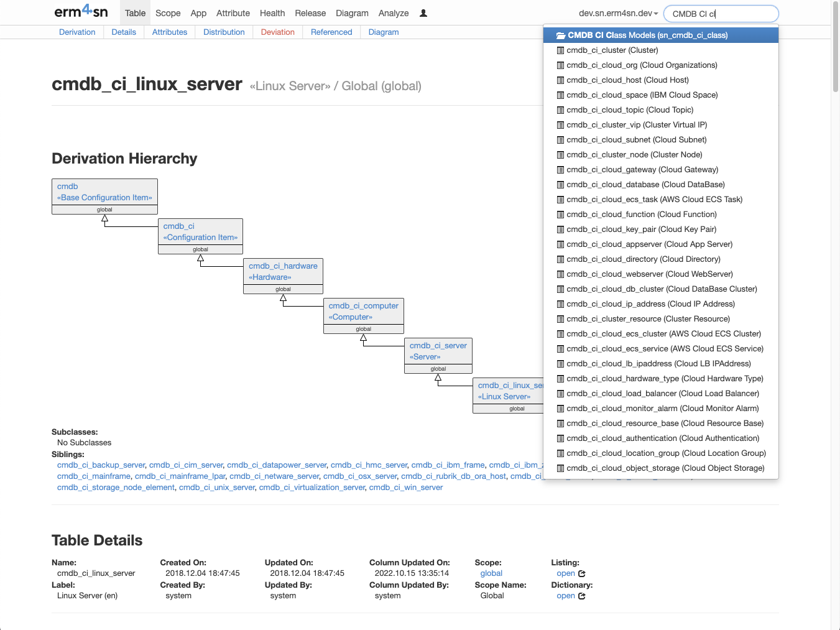Open the Analyze menu
Image resolution: width=840 pixels, height=630 pixels.
[394, 13]
